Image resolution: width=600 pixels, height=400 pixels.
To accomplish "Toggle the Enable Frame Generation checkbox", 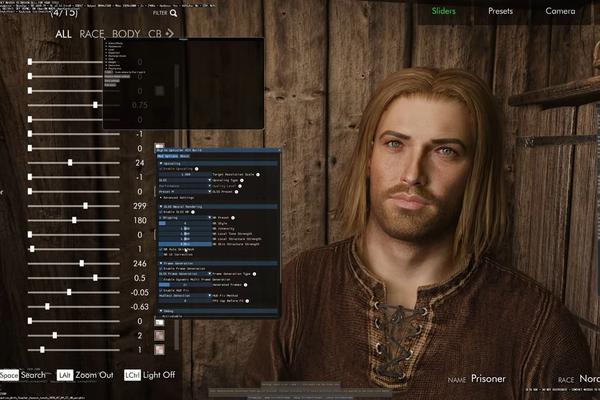I will coord(161,269).
